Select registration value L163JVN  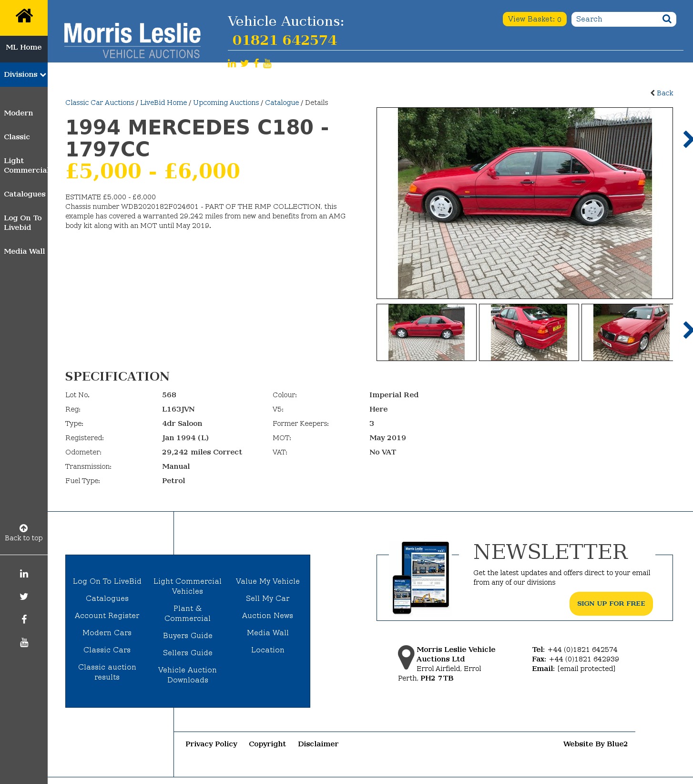point(178,409)
